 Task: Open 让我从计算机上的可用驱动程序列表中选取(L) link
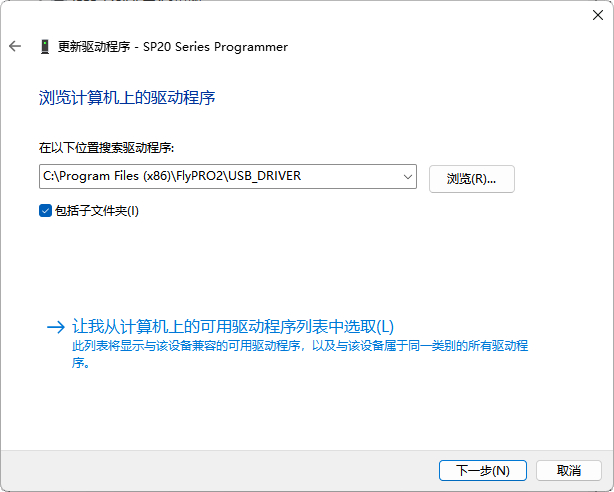click(233, 327)
